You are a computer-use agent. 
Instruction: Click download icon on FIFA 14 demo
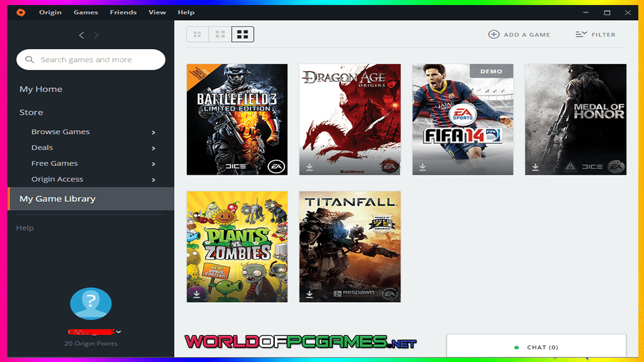423,167
